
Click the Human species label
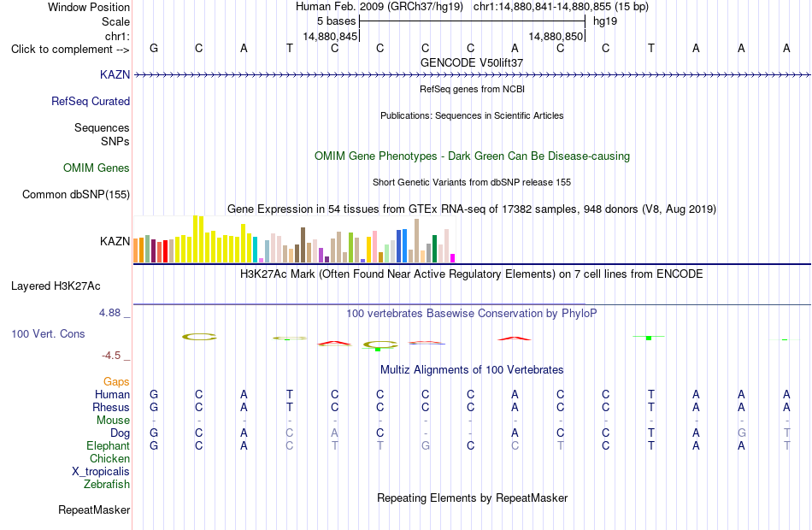[x=112, y=394]
